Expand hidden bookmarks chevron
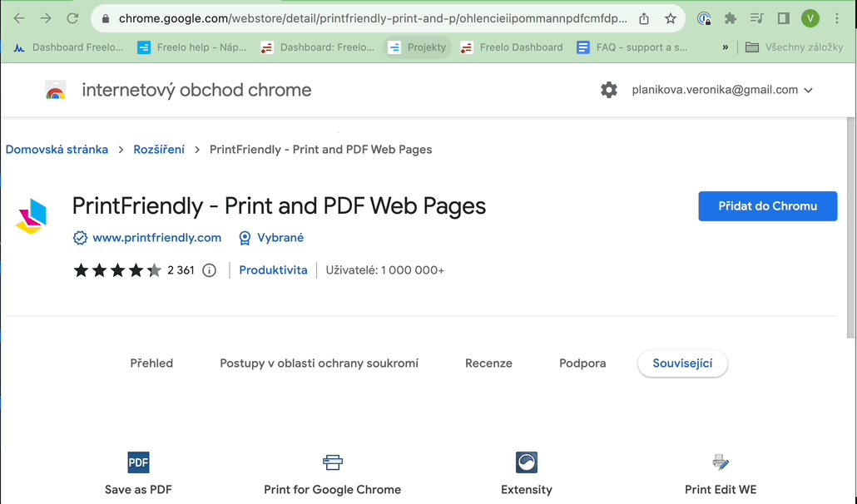Screen dimensions: 857x504 pos(726,47)
